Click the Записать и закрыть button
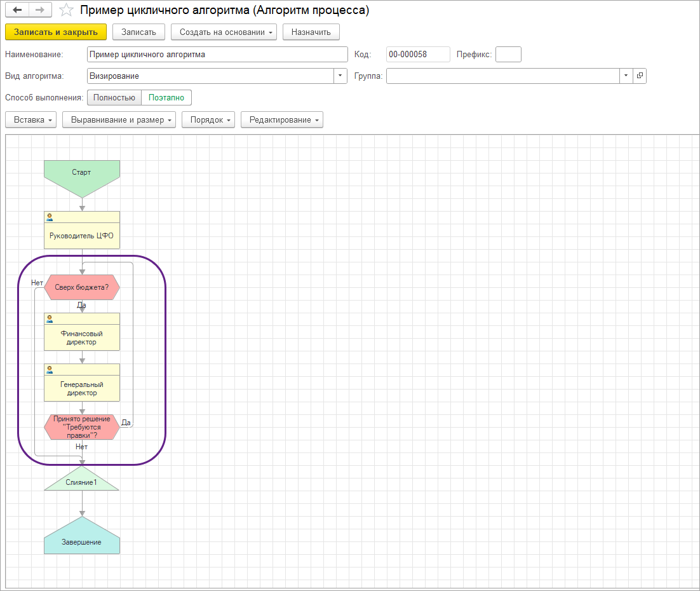The image size is (700, 591). [x=56, y=32]
